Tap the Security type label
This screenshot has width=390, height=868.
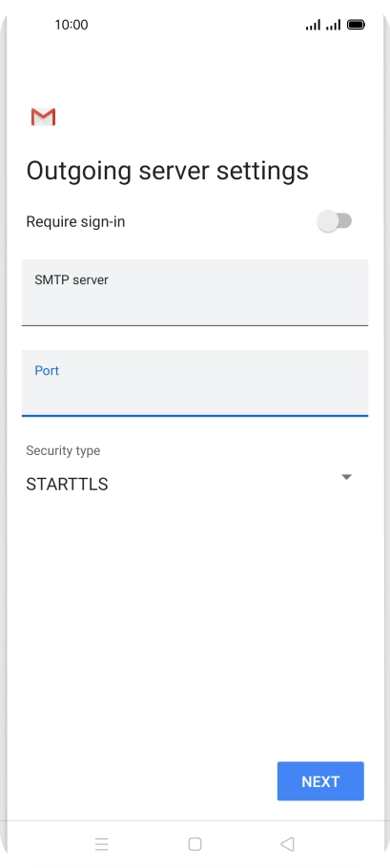coord(63,450)
